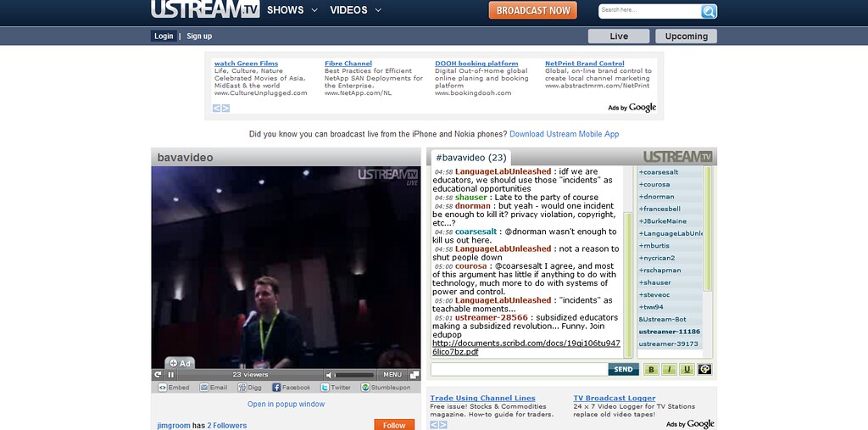Select +dnorman in the user list
This screenshot has height=430, width=868.
coord(670,196)
